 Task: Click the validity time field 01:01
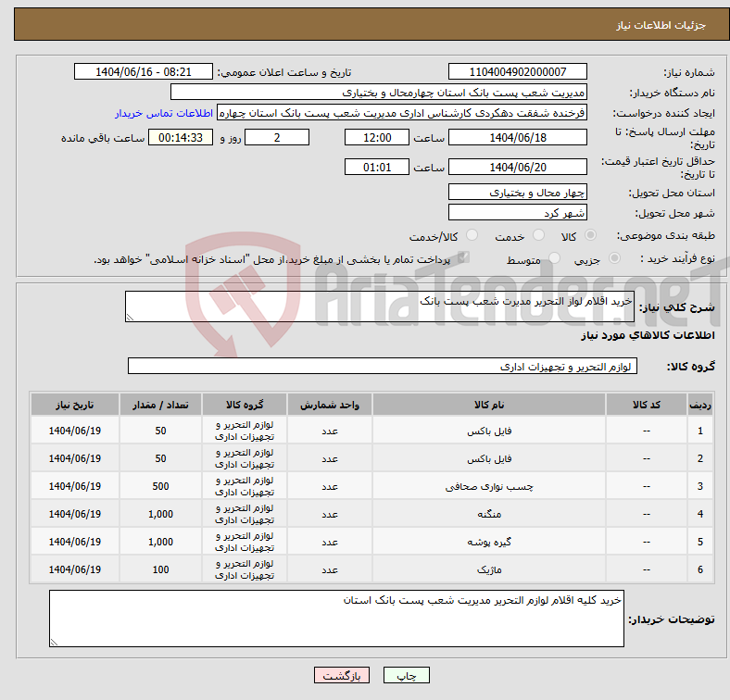click(x=377, y=167)
